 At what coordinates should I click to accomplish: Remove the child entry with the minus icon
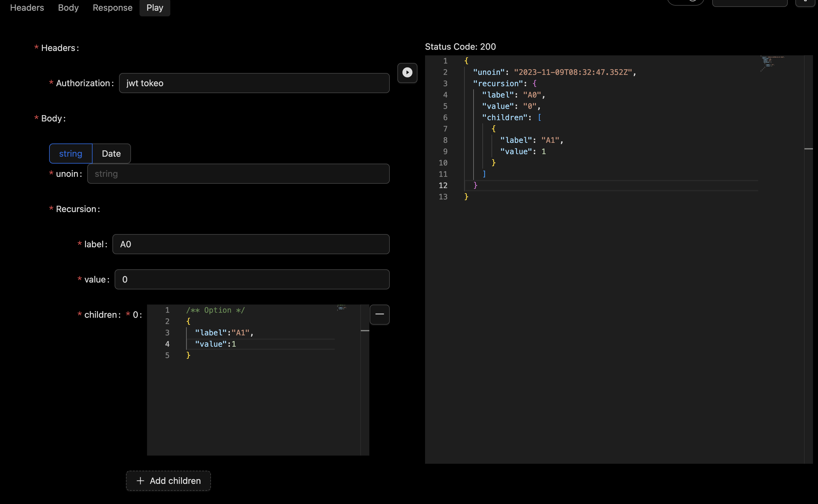coord(379,314)
